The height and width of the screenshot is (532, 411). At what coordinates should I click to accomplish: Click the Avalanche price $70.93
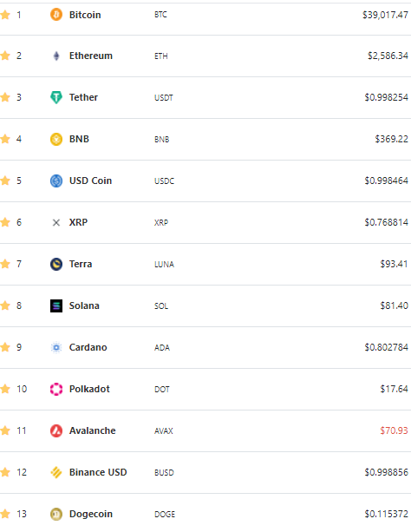(394, 430)
